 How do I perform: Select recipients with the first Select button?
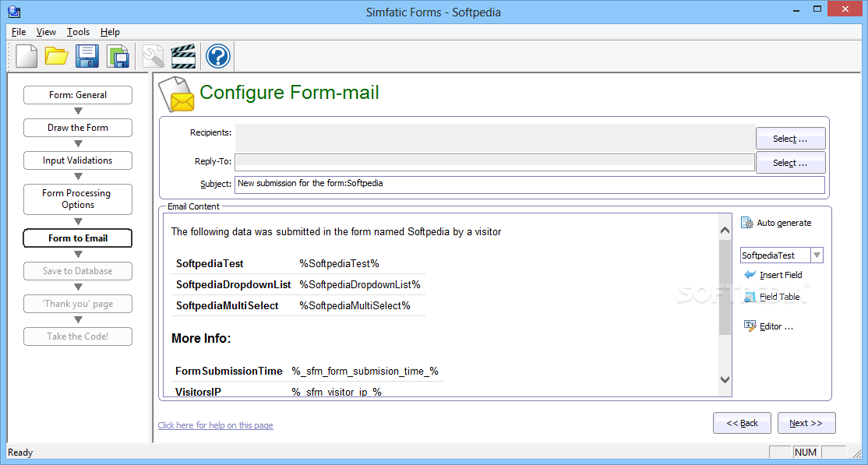(x=791, y=139)
